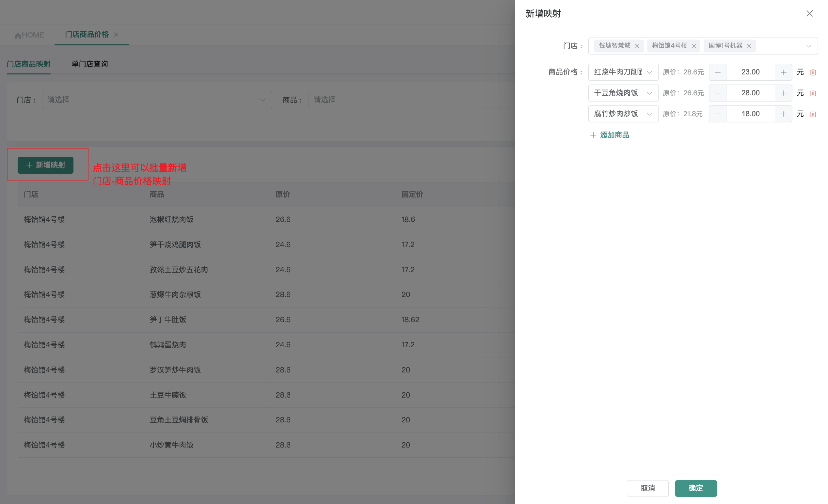Increase the 28.00 price with plus
This screenshot has width=828, height=504.
pyautogui.click(x=784, y=93)
